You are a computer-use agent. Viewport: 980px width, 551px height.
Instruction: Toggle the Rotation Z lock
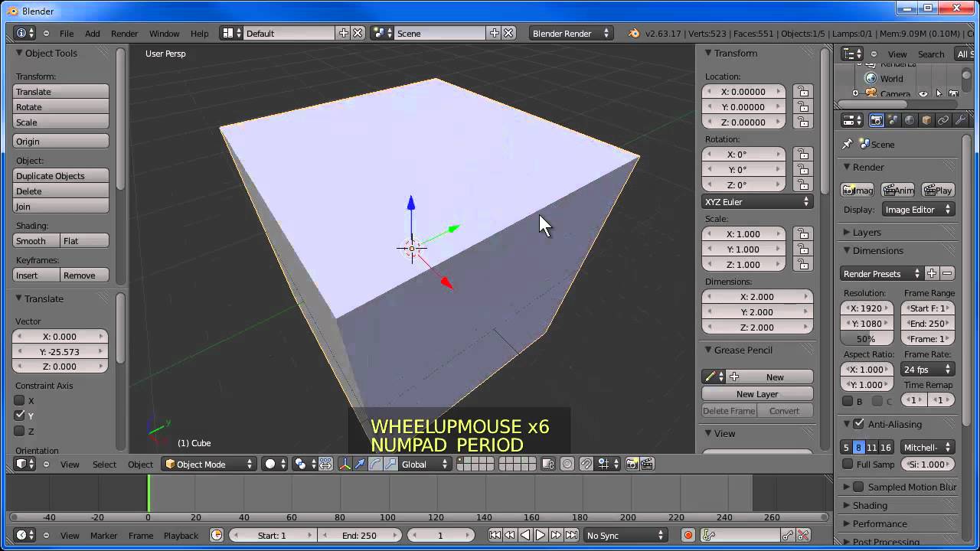(802, 184)
